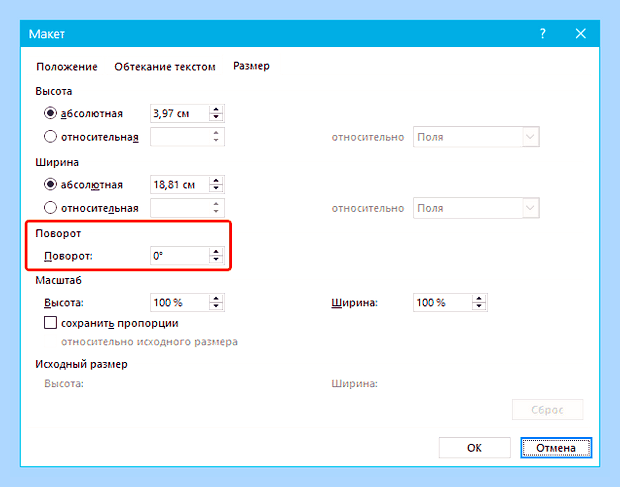Viewport: 620px width, 487px height.
Task: Increase scale height with up arrow
Action: click(x=216, y=298)
